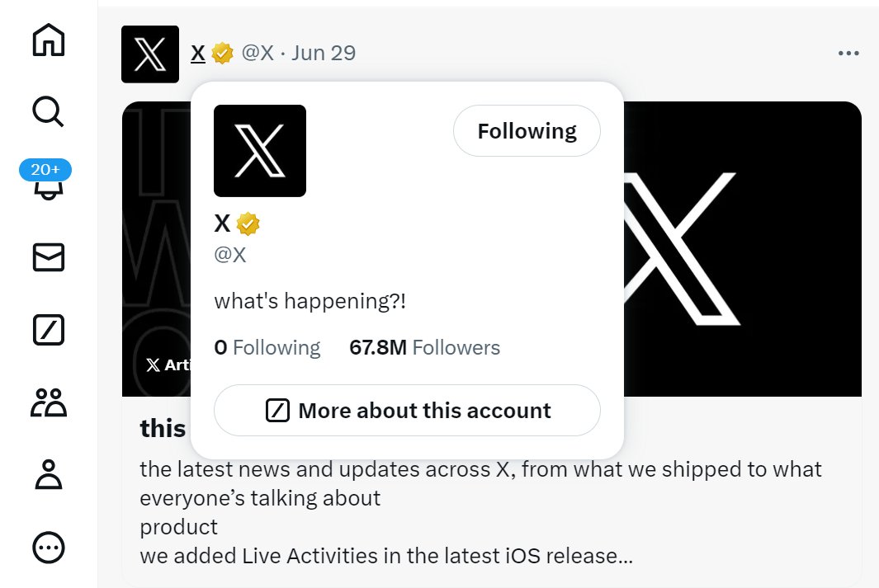The width and height of the screenshot is (879, 588).
Task: Click More about this account
Action: click(407, 411)
